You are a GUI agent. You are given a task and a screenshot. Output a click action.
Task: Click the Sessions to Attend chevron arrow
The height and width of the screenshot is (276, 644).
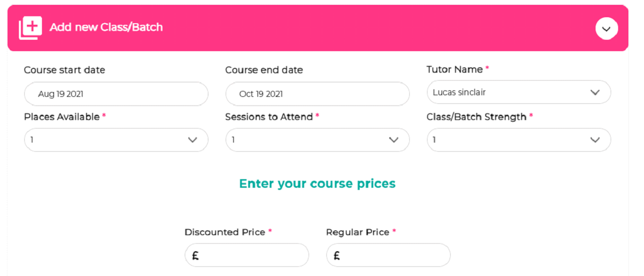click(394, 140)
